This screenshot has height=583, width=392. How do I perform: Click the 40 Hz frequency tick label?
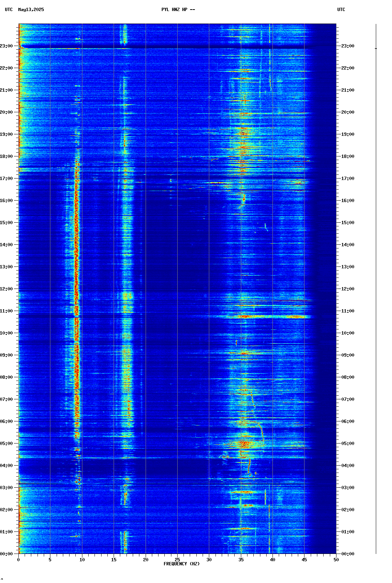click(272, 560)
